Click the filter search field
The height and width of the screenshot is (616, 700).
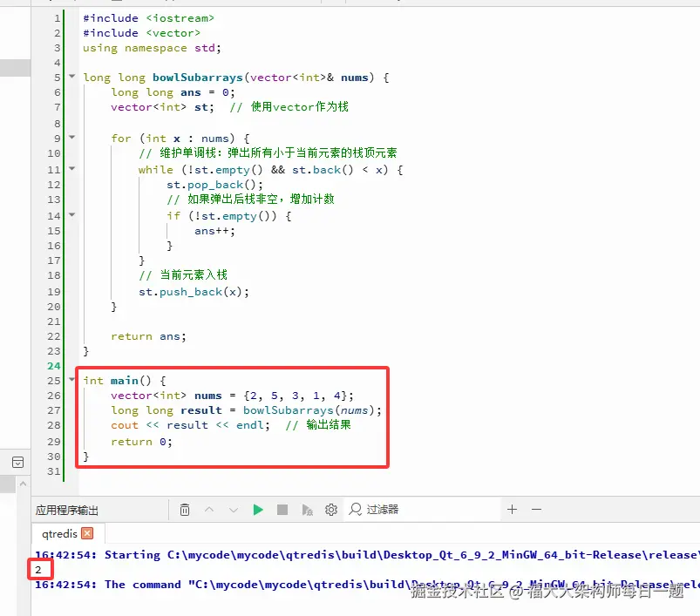pyautogui.click(x=423, y=510)
